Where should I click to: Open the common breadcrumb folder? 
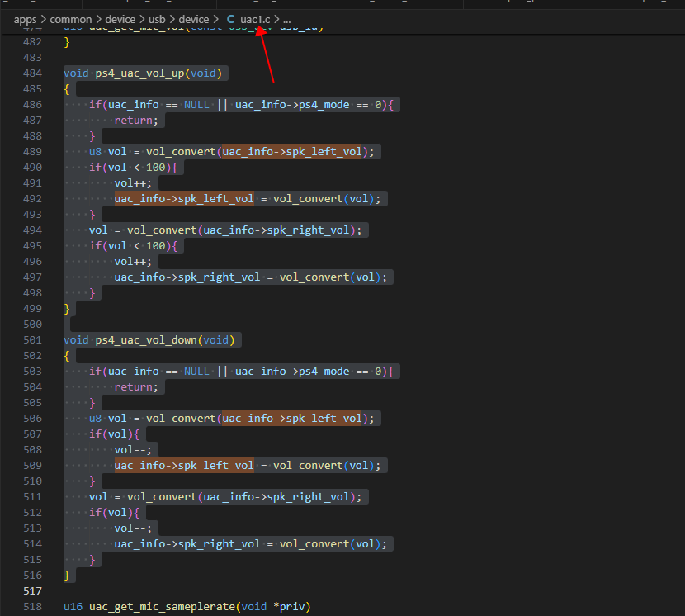[71, 20]
